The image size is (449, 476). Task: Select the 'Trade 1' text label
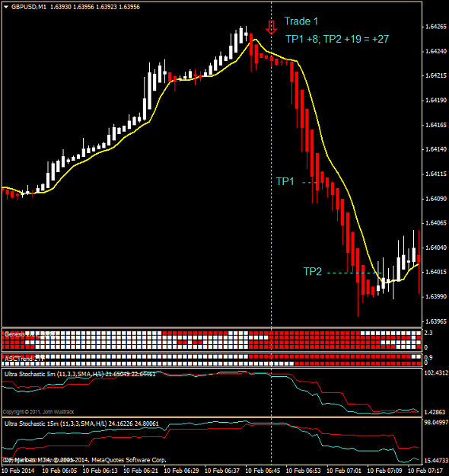click(301, 21)
